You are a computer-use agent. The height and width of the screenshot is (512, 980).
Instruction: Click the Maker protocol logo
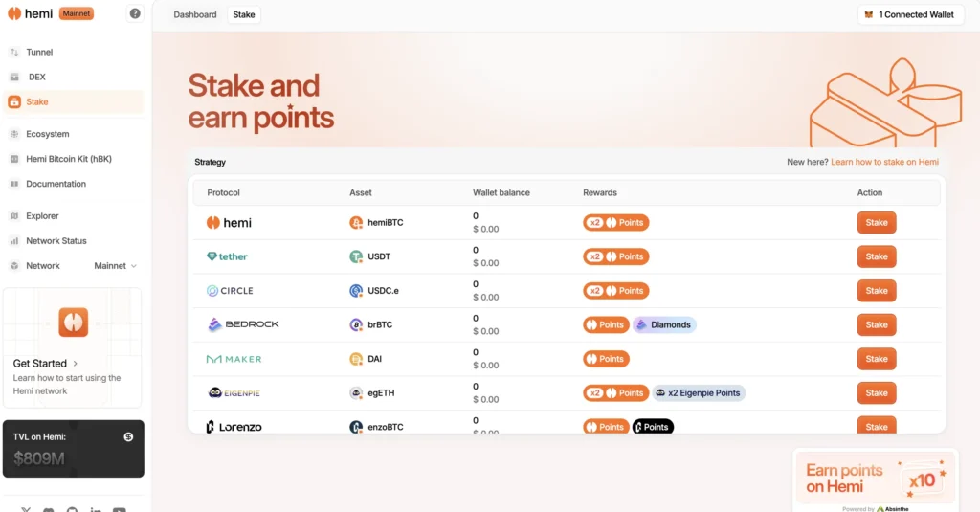click(x=234, y=359)
